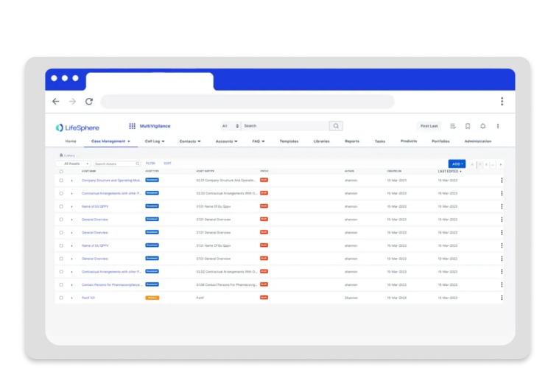Select the checkbox for Psmf 101 row

point(61,298)
